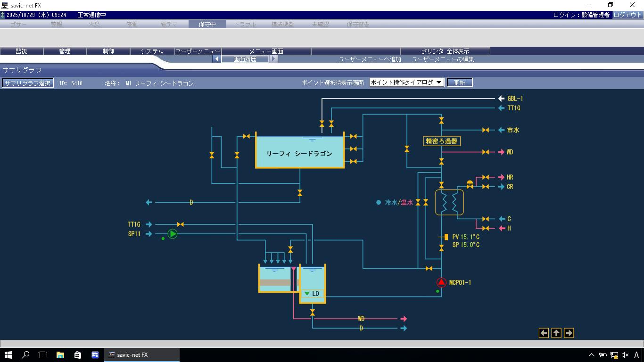This screenshot has width=644, height=362.
Task: Click the ユーザーメニューへ追加 link
Action: (370, 59)
